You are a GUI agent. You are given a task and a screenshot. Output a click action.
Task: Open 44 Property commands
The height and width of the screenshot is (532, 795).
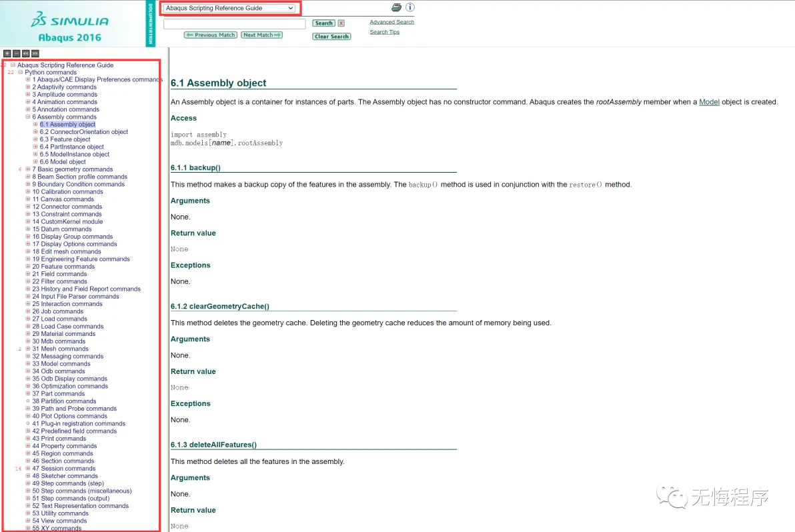65,446
